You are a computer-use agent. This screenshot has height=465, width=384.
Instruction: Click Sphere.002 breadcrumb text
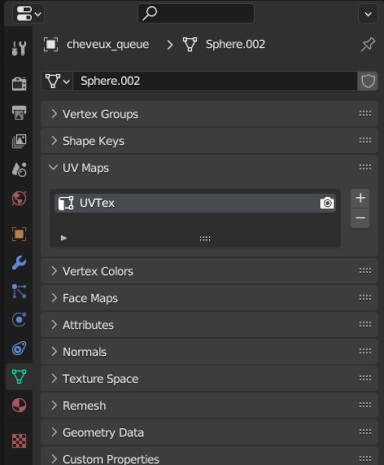pyautogui.click(x=235, y=44)
